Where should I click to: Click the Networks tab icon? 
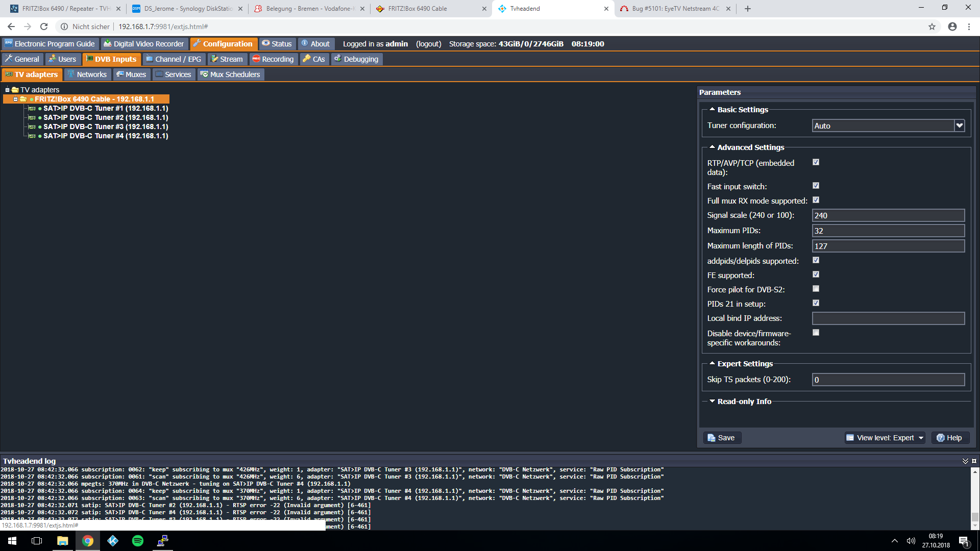(71, 74)
